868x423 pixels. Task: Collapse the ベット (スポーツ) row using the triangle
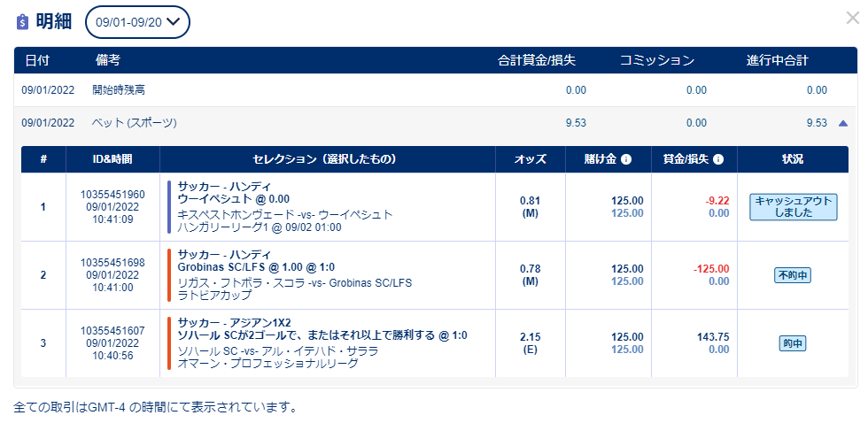point(843,124)
